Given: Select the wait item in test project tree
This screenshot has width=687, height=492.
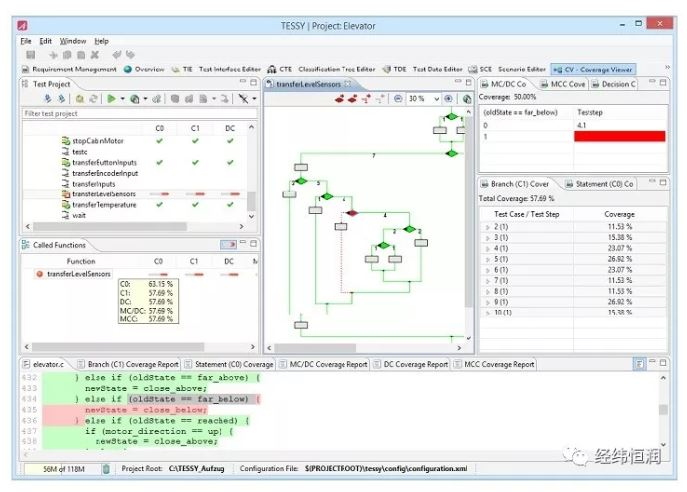Looking at the screenshot, I should (x=79, y=216).
